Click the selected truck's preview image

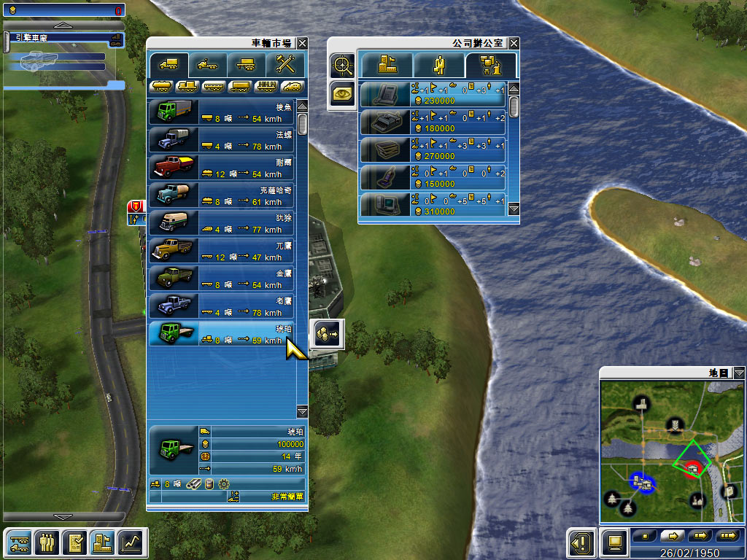point(173,451)
